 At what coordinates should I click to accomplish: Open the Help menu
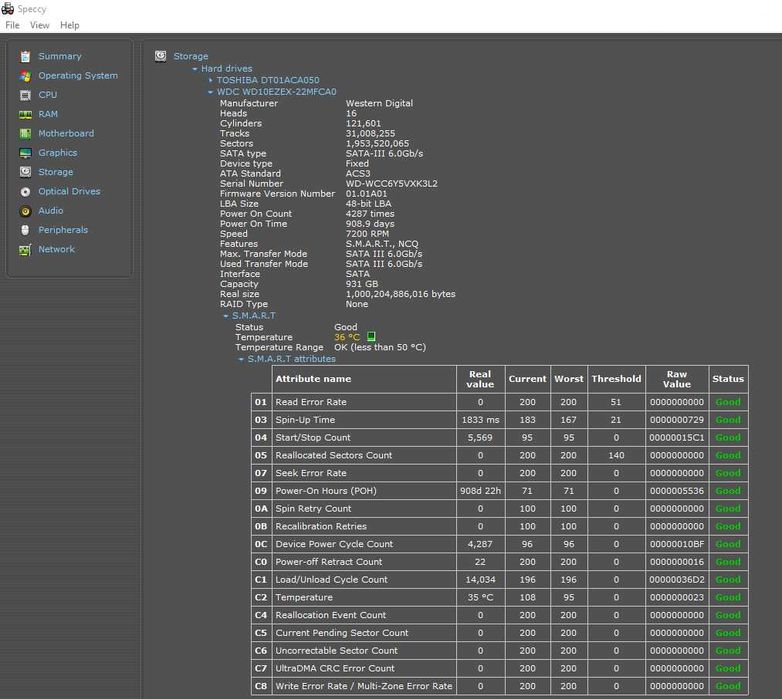tap(69, 25)
